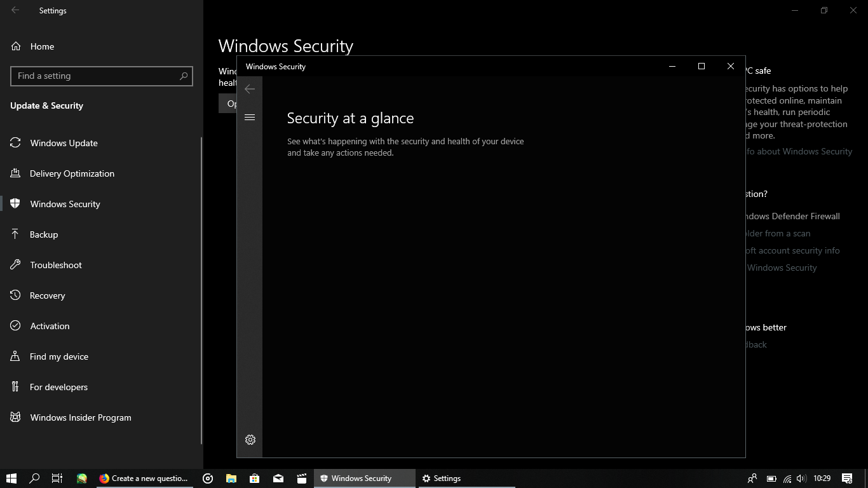This screenshot has height=488, width=868.
Task: Click the magnifier icon in Find a setting
Action: 184,76
